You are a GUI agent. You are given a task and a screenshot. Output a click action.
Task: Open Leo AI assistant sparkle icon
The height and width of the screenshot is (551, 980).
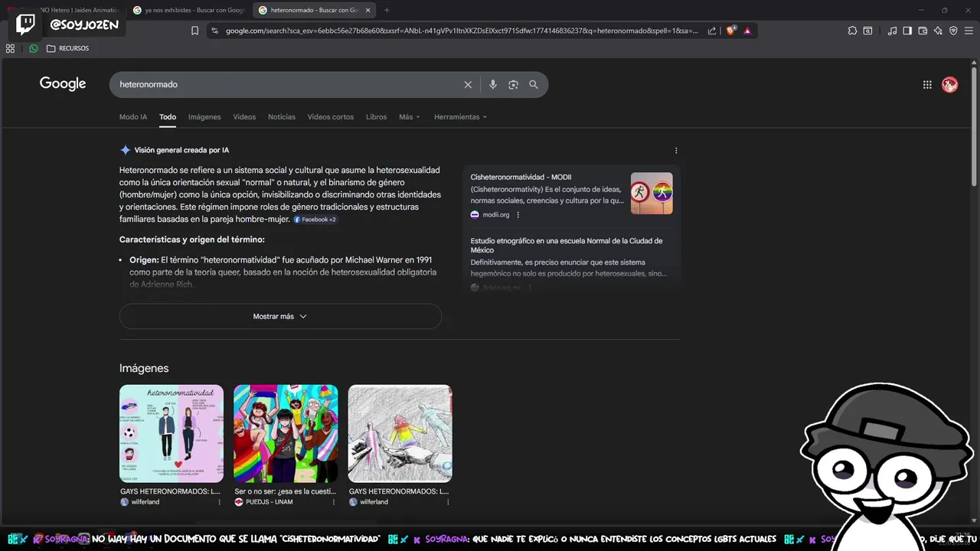(x=938, y=31)
